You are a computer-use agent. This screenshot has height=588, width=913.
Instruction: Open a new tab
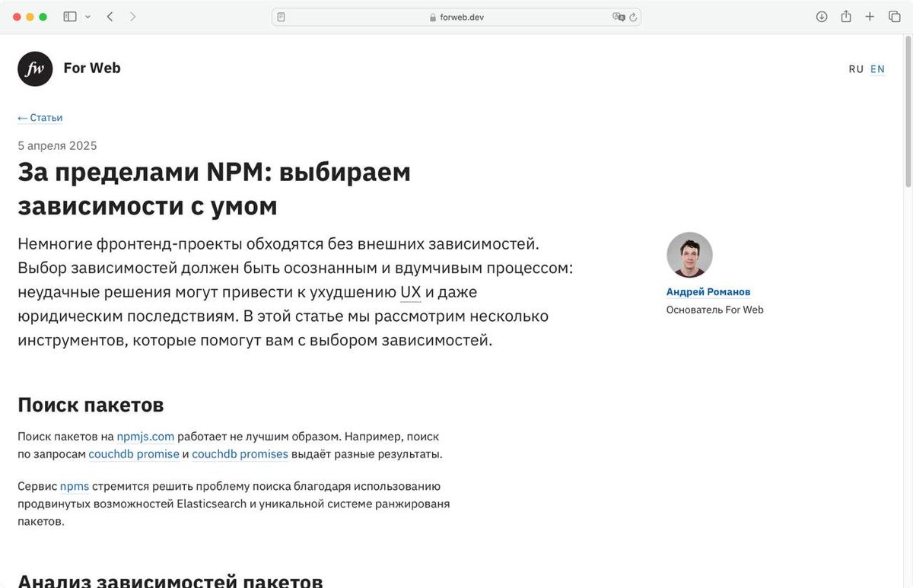(870, 17)
